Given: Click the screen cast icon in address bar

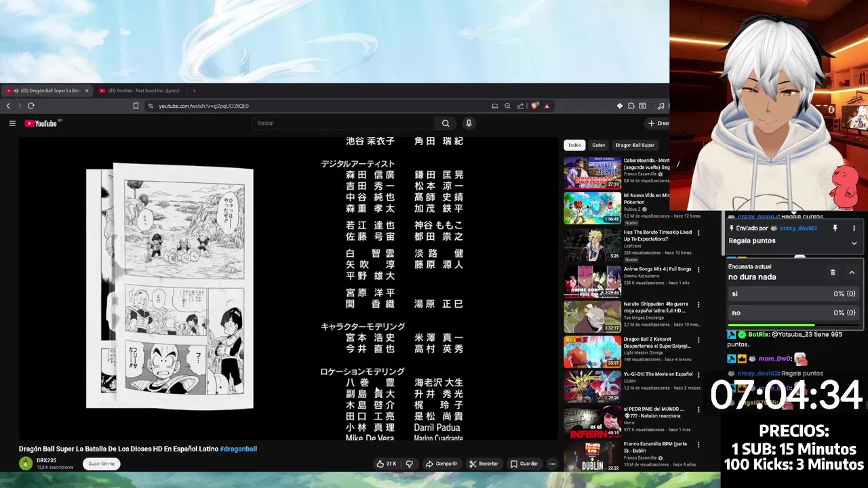Looking at the screenshot, I should click(494, 106).
